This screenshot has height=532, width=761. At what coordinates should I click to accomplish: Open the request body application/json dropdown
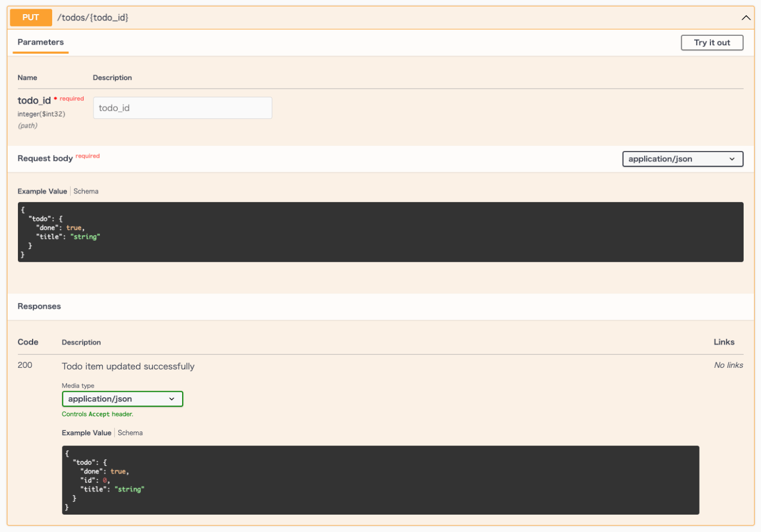[x=683, y=159]
